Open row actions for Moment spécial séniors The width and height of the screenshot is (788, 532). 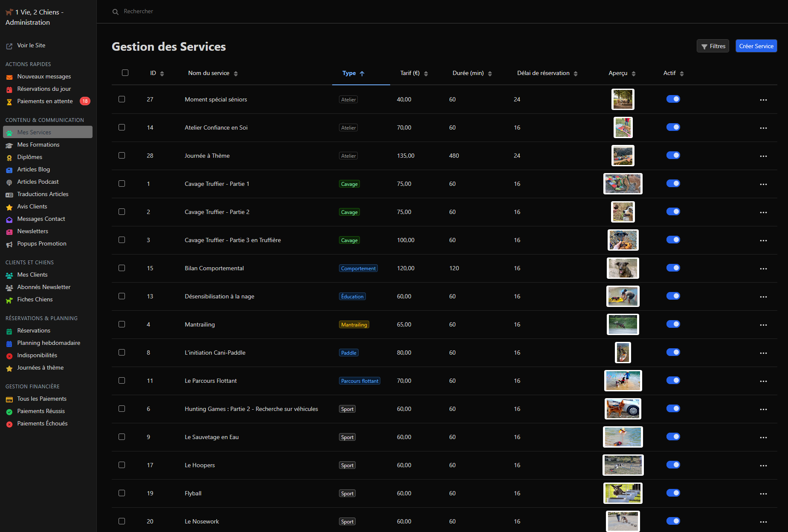(763, 100)
